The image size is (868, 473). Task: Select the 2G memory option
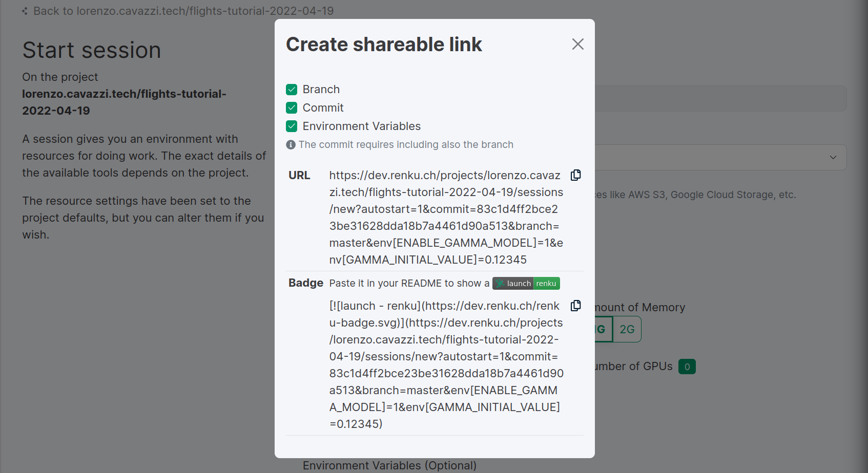[627, 329]
